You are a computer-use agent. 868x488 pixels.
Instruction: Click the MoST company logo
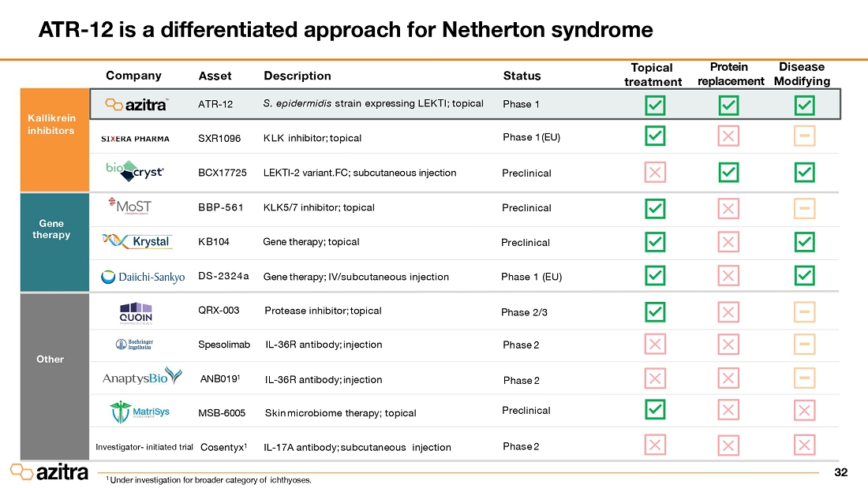click(132, 207)
